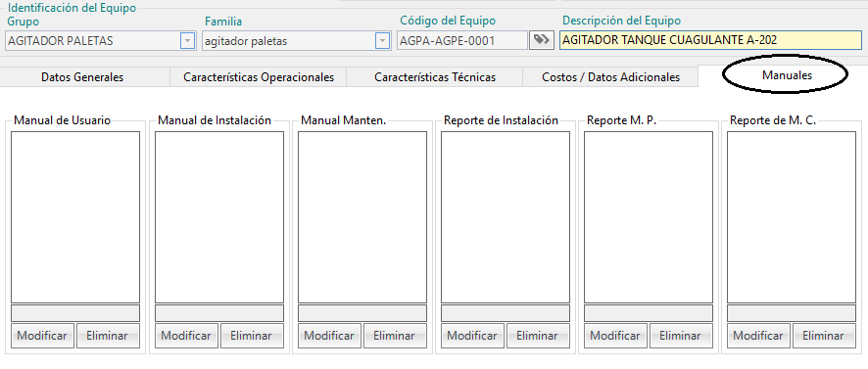
Task: Click the Código del Equipo field
Action: click(462, 40)
